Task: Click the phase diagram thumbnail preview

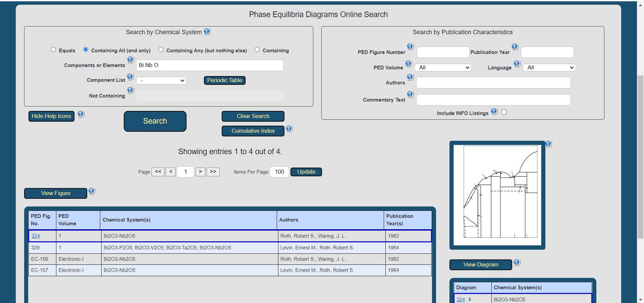Action: 497,195
